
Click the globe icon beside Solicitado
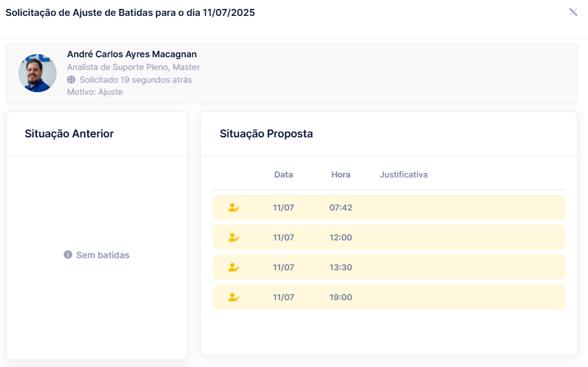click(71, 80)
